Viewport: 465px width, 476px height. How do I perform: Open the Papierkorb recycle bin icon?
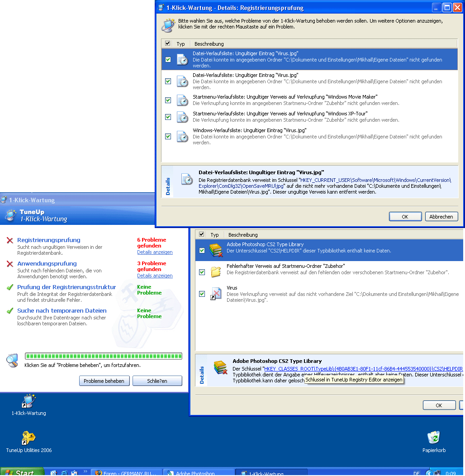coord(434,438)
